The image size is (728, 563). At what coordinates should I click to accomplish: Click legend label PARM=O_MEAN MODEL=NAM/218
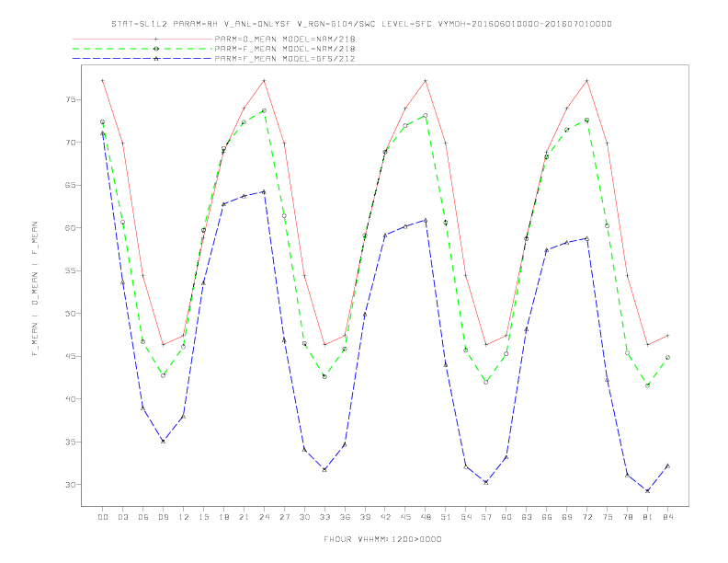click(285, 39)
